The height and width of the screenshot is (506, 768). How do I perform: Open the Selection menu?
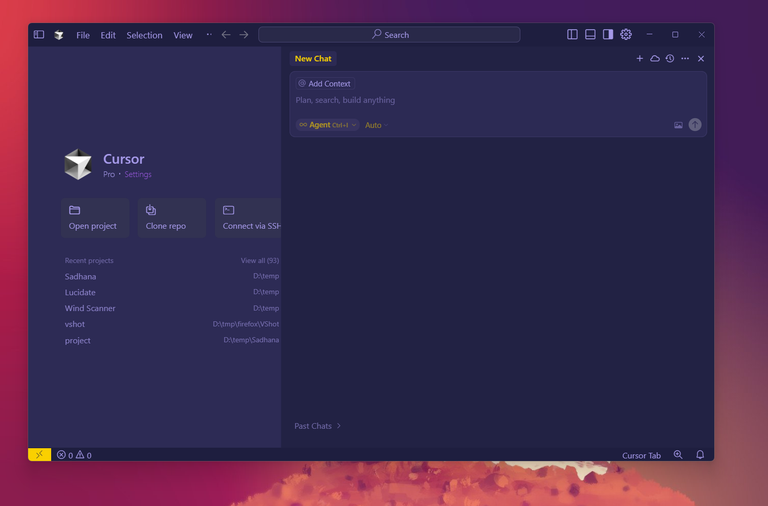click(x=144, y=35)
